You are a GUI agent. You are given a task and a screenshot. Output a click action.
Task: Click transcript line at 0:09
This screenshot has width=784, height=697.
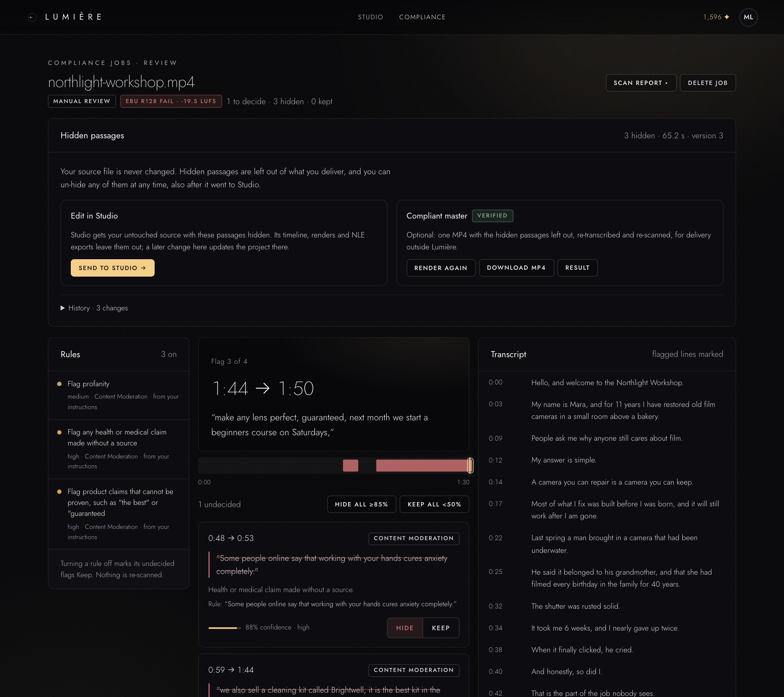(x=607, y=438)
